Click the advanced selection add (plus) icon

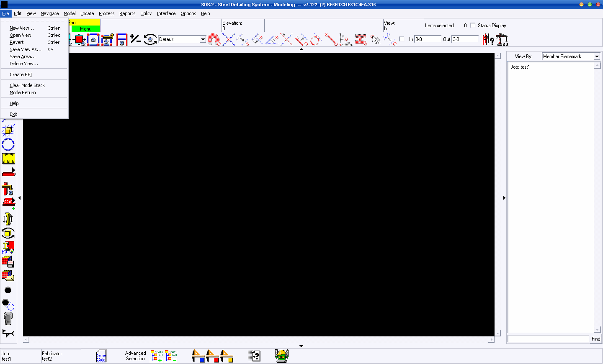[x=157, y=356]
